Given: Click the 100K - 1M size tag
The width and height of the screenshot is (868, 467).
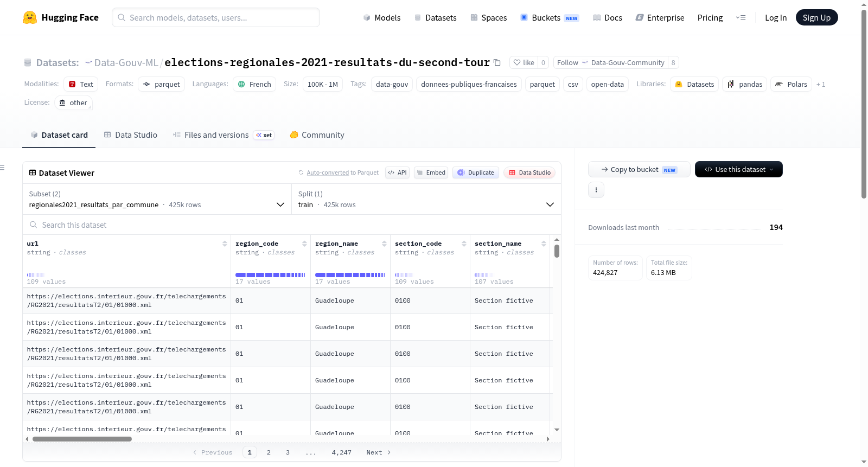Looking at the screenshot, I should pos(323,84).
